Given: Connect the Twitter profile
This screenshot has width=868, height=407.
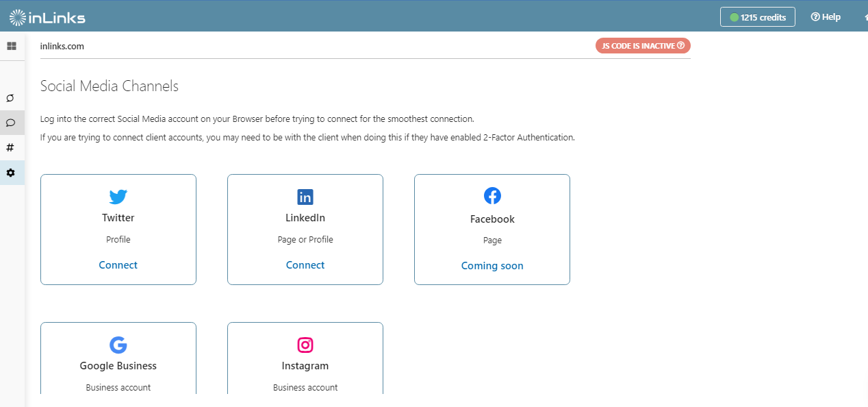Looking at the screenshot, I should coord(118,265).
